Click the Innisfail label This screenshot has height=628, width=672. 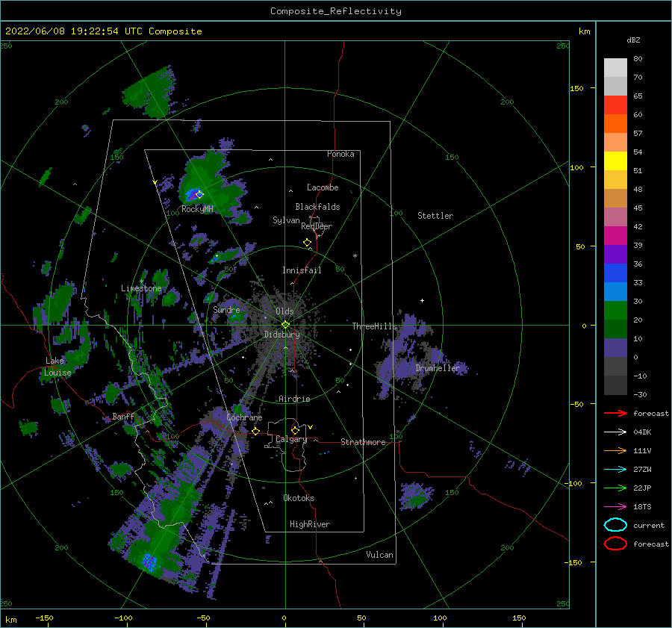302,270
